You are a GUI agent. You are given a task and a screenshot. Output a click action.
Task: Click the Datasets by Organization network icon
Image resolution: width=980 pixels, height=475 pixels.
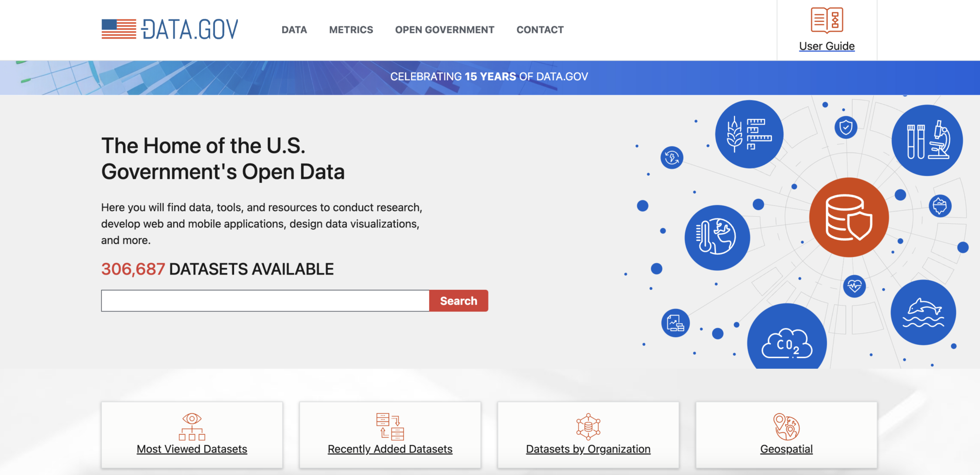point(588,427)
